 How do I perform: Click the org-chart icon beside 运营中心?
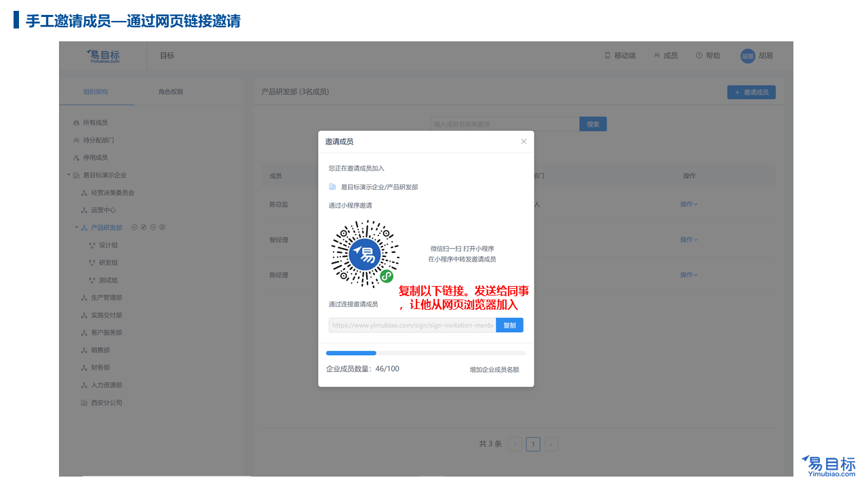pyautogui.click(x=84, y=210)
